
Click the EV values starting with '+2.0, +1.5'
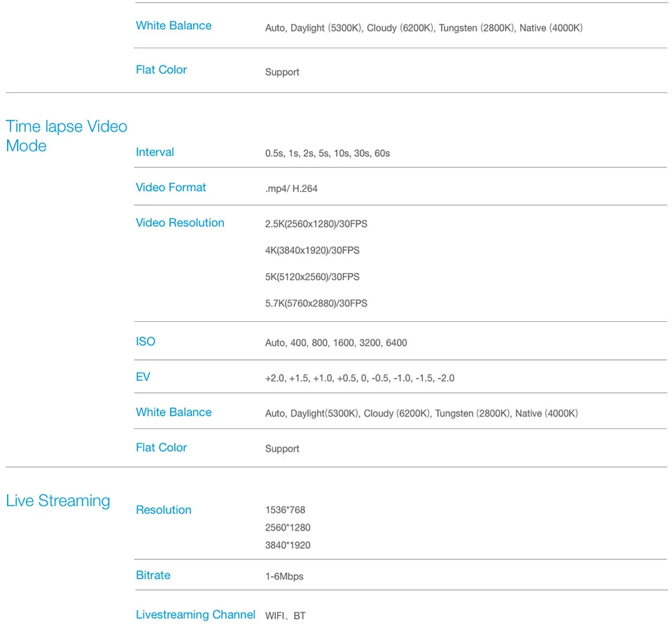coord(360,378)
